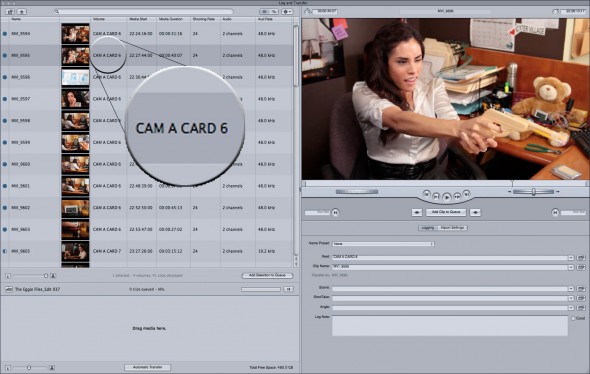Click inside the Log Note text box
Viewport: 590px width, 374px height.
pyautogui.click(x=450, y=326)
